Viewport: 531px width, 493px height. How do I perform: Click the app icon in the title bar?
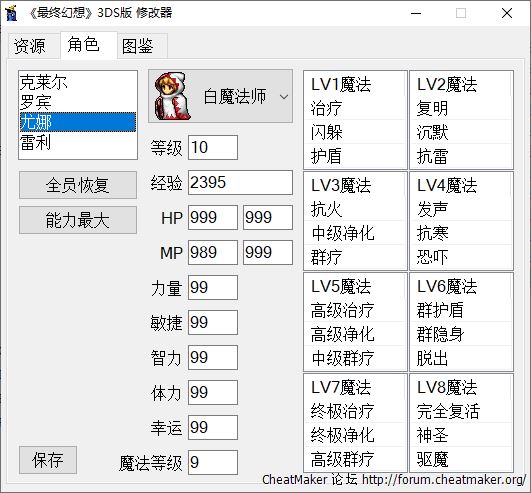[11, 13]
